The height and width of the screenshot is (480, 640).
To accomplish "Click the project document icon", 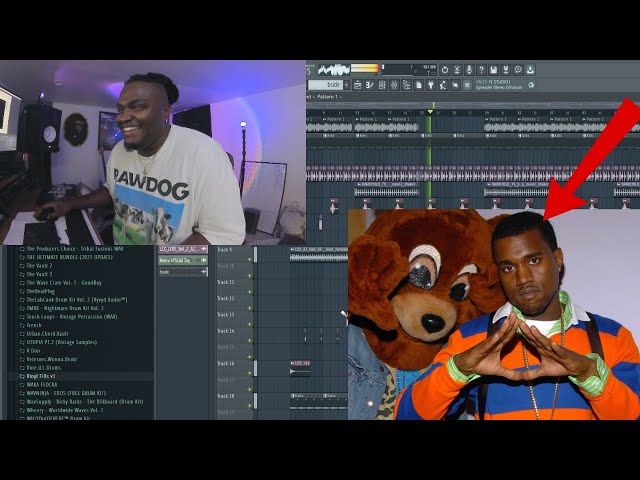I will point(419,85).
